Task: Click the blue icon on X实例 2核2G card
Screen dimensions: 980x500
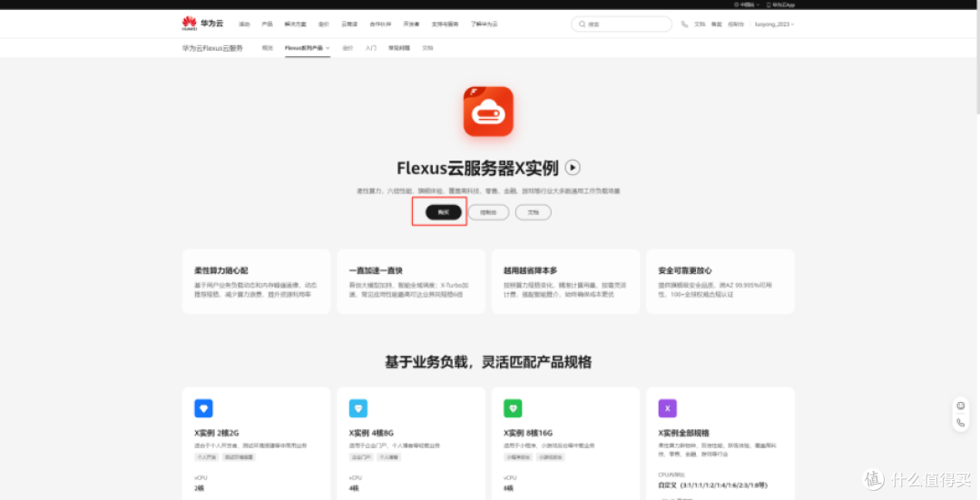Action: [x=204, y=408]
